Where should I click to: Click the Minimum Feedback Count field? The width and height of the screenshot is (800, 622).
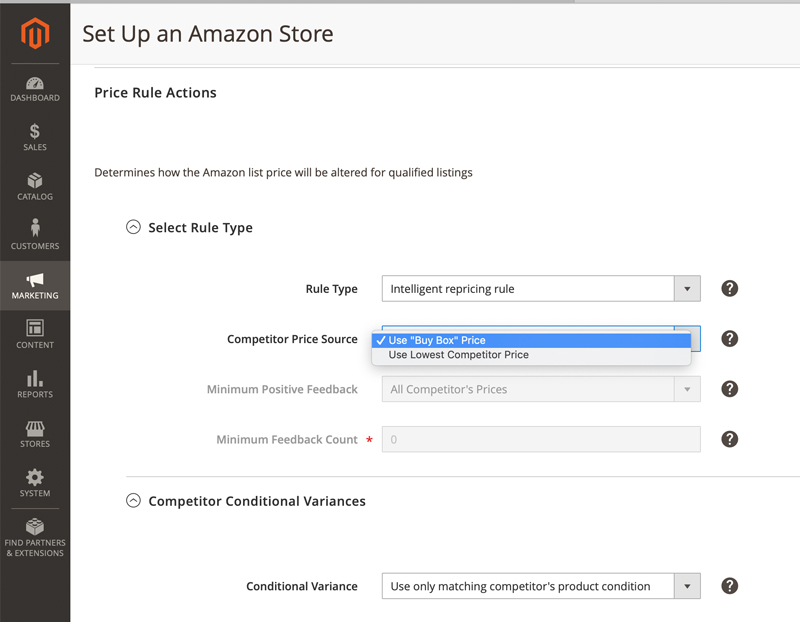point(540,439)
